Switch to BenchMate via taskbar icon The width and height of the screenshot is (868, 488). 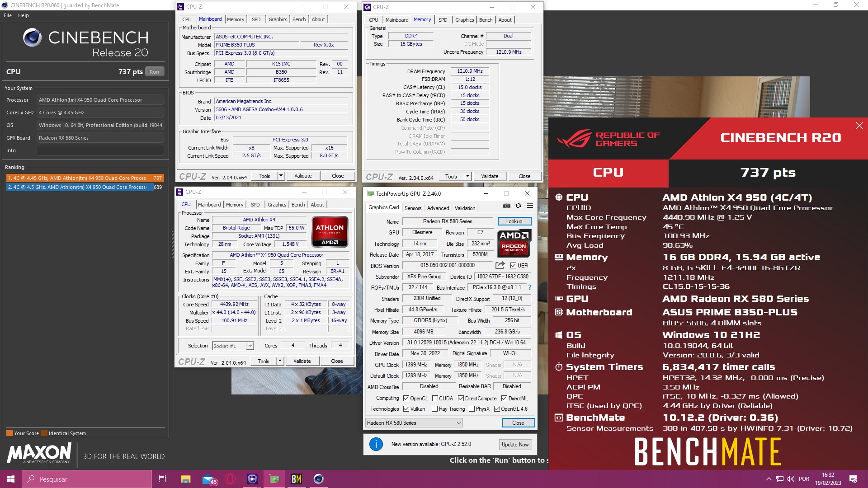click(x=297, y=479)
